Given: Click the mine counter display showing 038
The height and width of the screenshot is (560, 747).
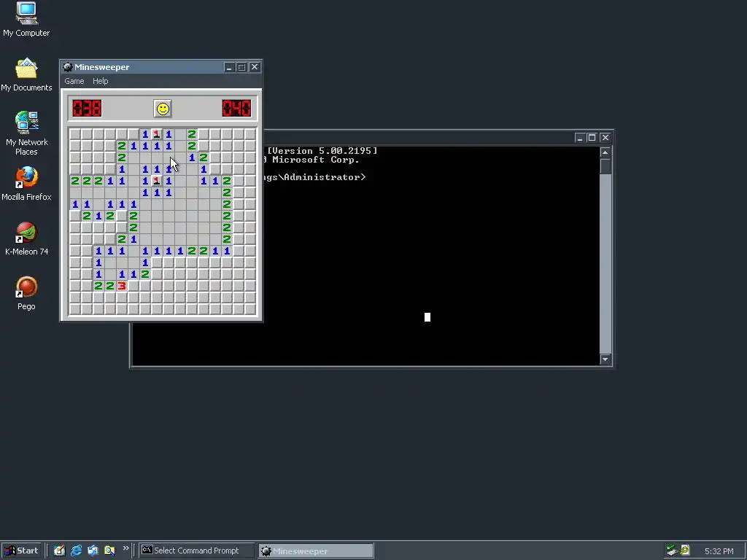Looking at the screenshot, I should click(87, 108).
